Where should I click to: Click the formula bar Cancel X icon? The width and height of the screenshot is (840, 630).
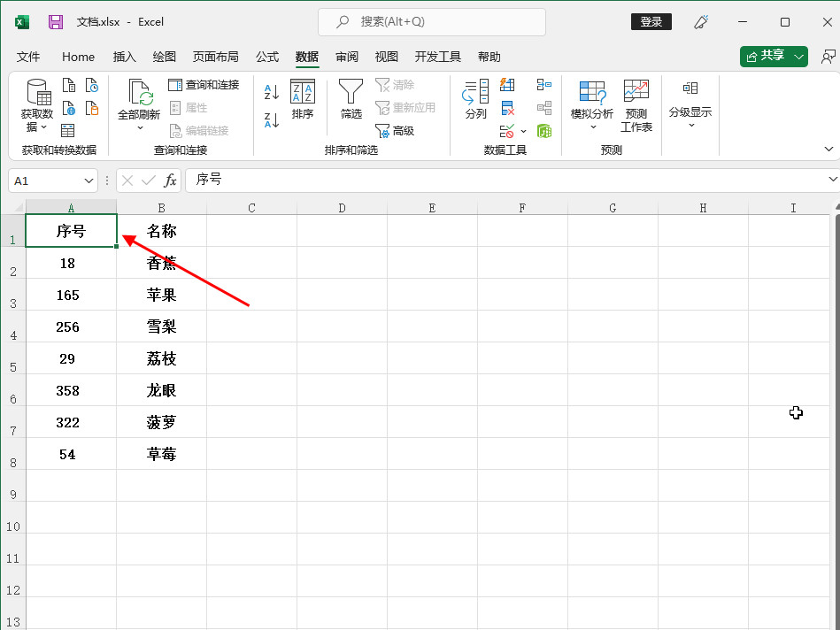(127, 181)
